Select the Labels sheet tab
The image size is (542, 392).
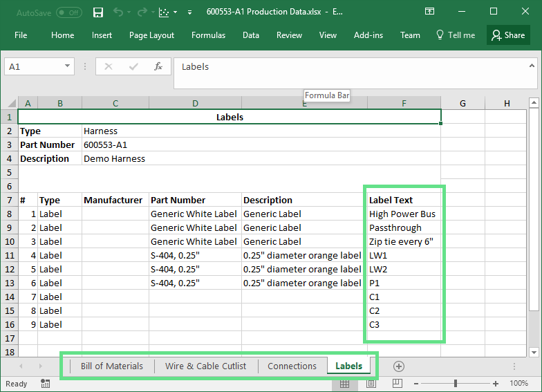point(348,366)
